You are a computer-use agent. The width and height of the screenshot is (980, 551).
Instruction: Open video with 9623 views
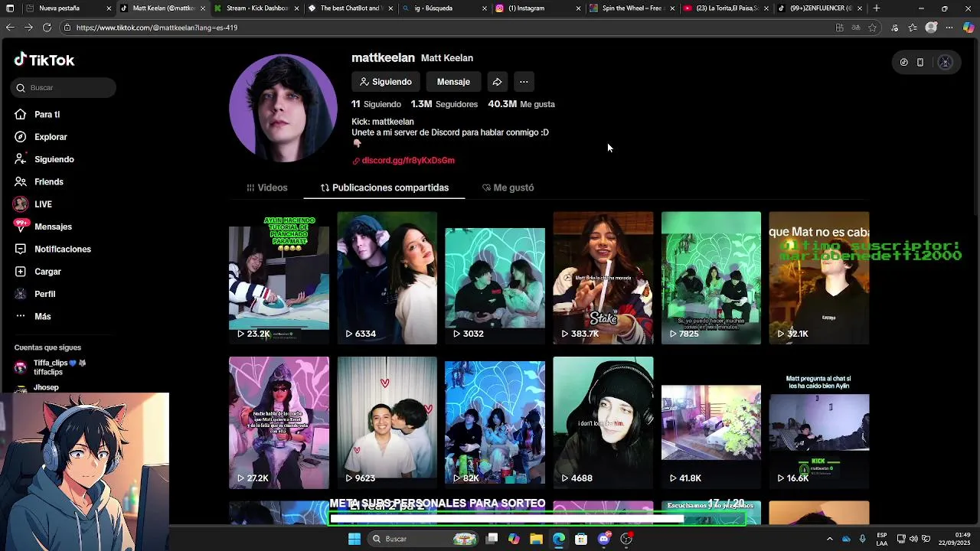tap(387, 422)
